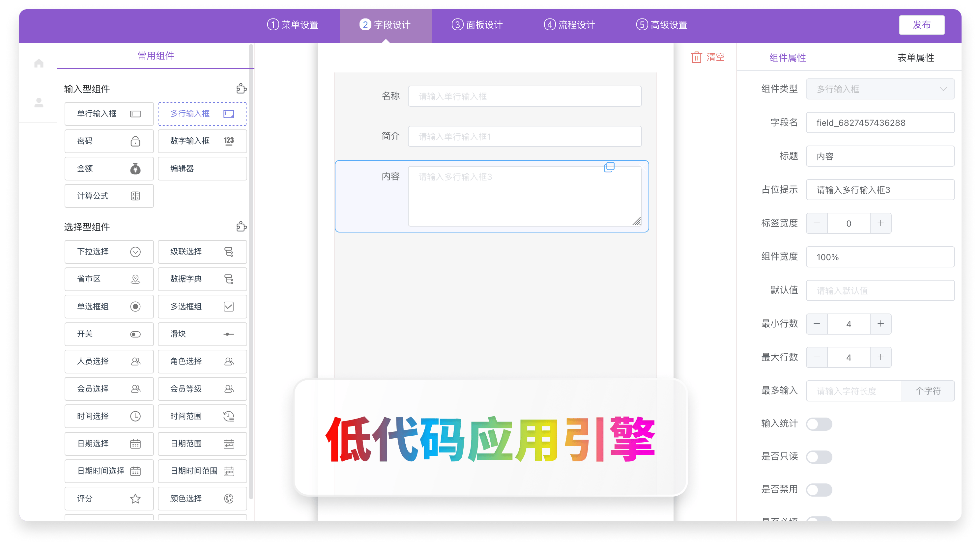Select the 计算公式 formula component icon
Screen dimensions: 980x546
click(x=135, y=196)
